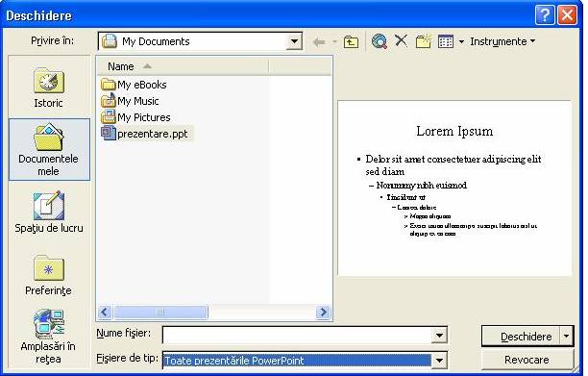Viewport: 588px width, 376px height.
Task: Expand the Fișiere de tip dropdown
Action: 439,361
